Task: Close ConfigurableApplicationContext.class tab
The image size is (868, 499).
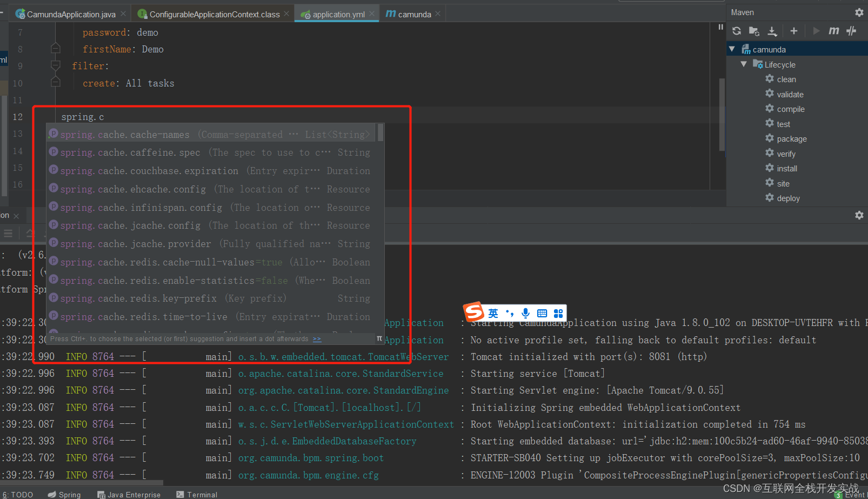Action: click(x=286, y=14)
